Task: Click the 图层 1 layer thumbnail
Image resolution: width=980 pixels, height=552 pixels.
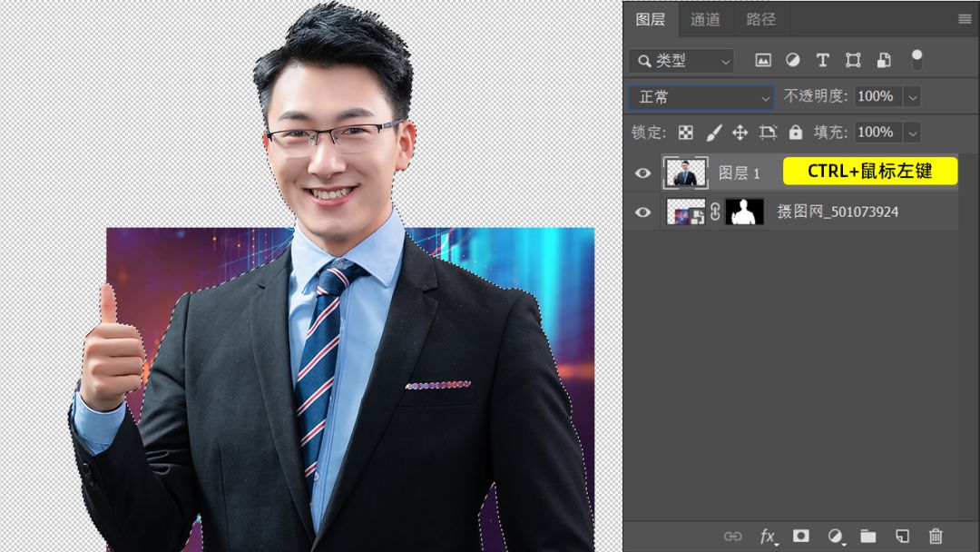Action: pyautogui.click(x=686, y=172)
